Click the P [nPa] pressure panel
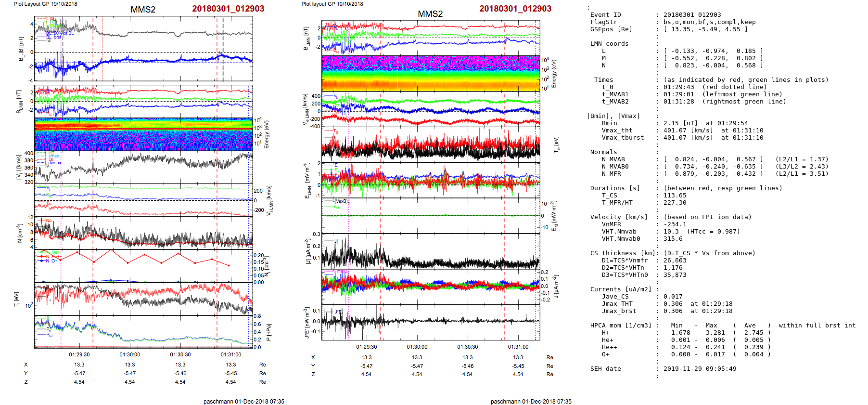The width and height of the screenshot is (868, 405). 143,331
